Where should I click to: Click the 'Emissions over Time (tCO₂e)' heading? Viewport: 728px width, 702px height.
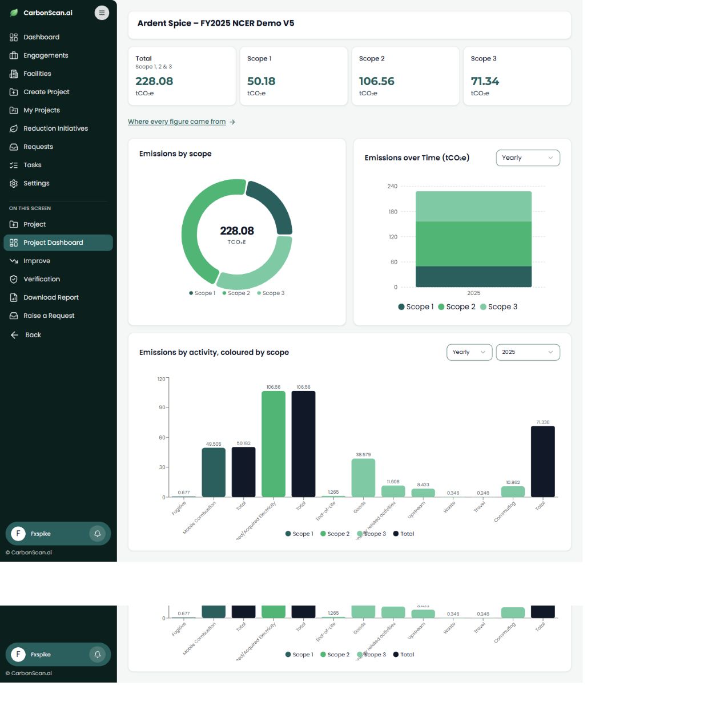tap(417, 158)
